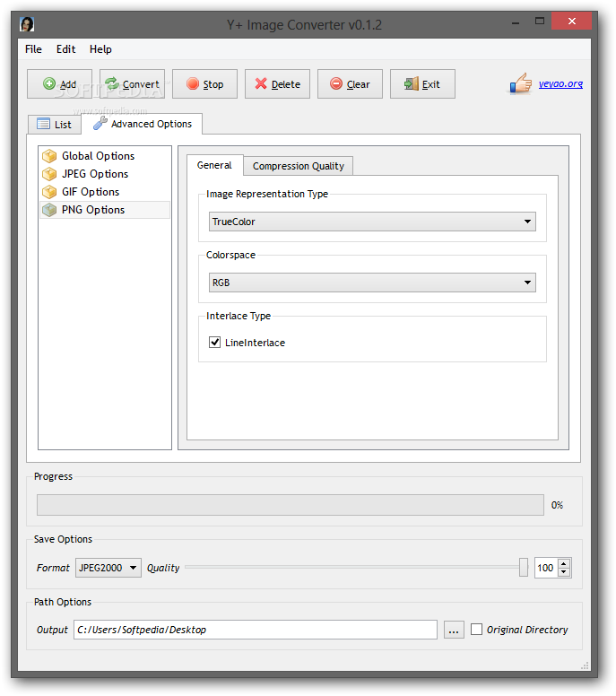The image size is (616, 696).
Task: Open the Image Representation Type dropdown
Action: 372,222
